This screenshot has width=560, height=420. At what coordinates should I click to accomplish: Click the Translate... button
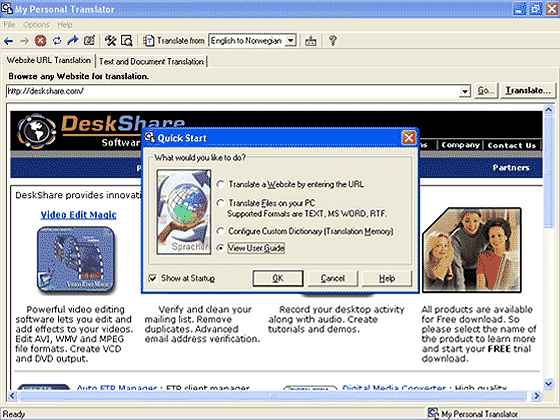pyautogui.click(x=528, y=91)
